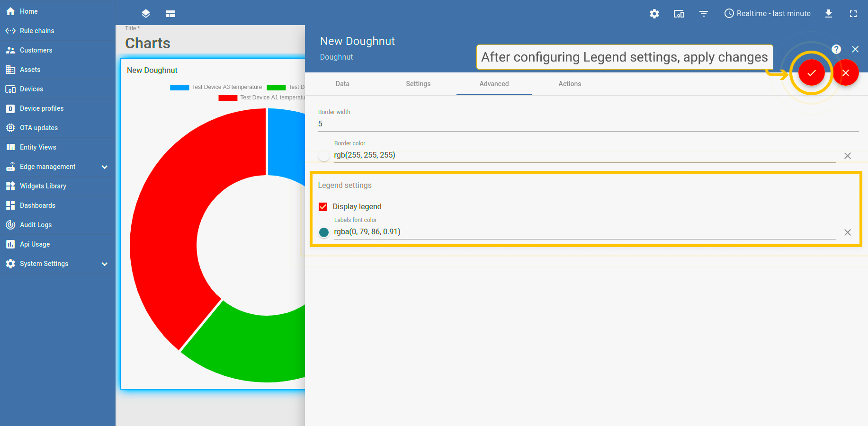The width and height of the screenshot is (868, 426).
Task: Switch to the Actions tab
Action: pyautogui.click(x=570, y=84)
